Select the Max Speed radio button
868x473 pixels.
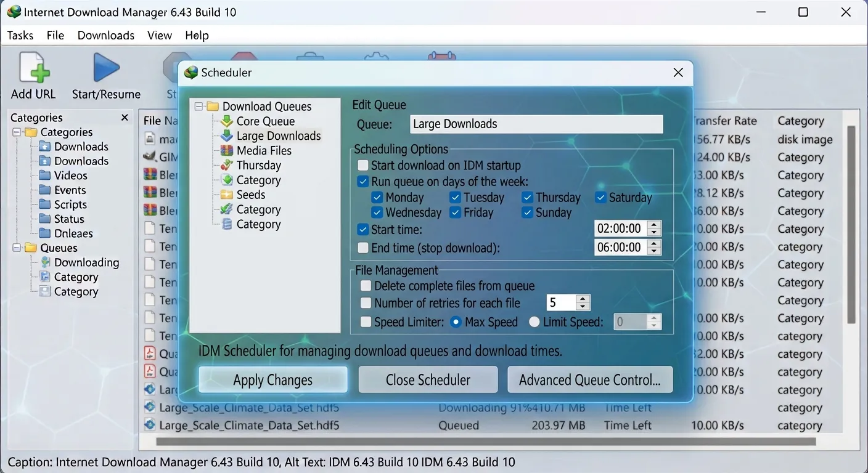click(x=456, y=321)
